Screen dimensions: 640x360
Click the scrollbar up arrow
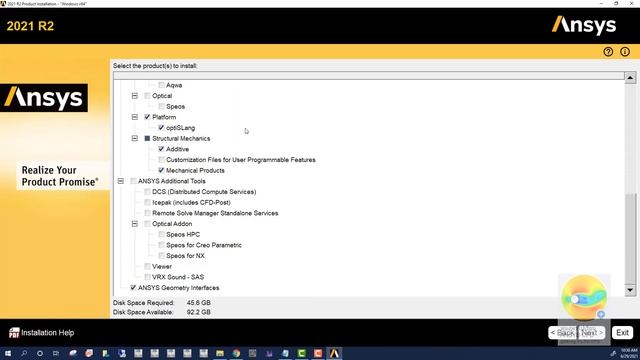tap(630, 78)
